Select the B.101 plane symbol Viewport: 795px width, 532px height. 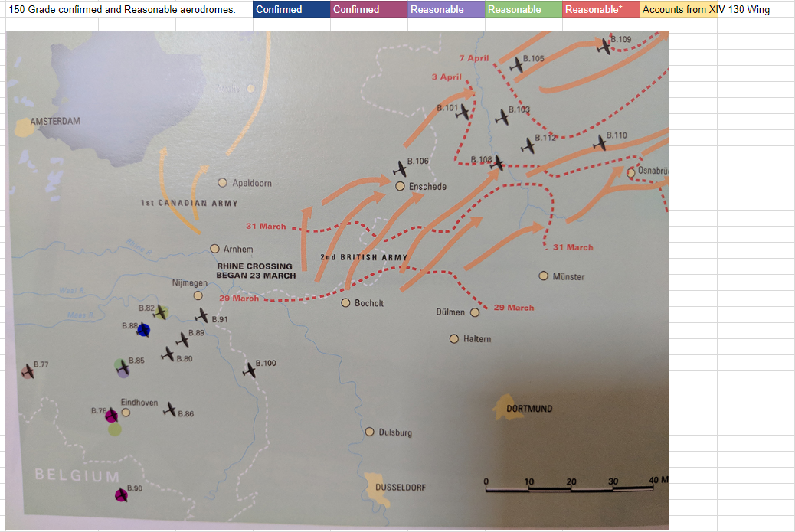point(463,112)
